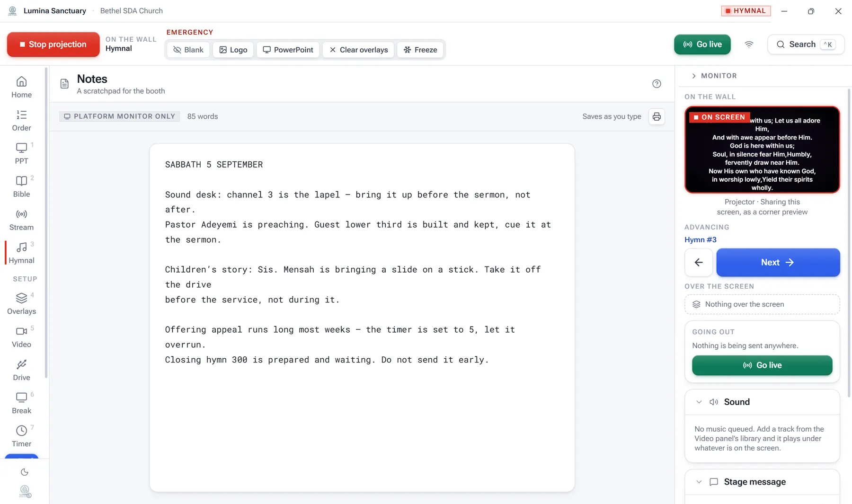Collapse the Stage message section

[x=699, y=482]
